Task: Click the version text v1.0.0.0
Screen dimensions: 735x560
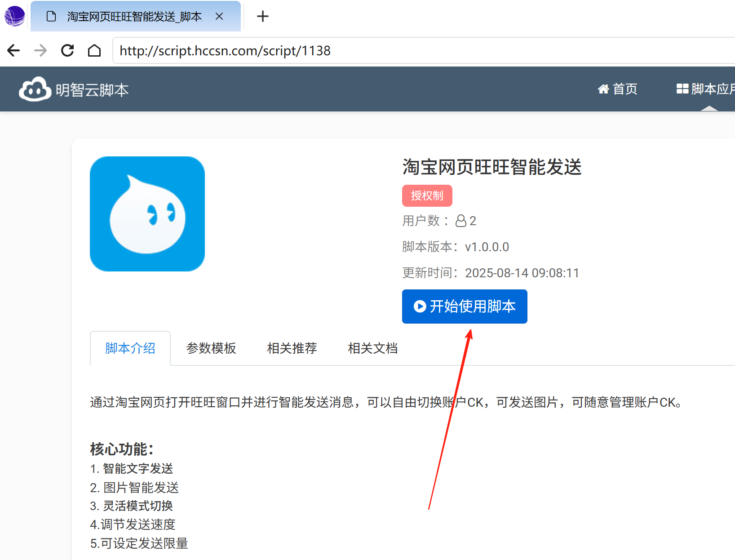Action: click(487, 247)
